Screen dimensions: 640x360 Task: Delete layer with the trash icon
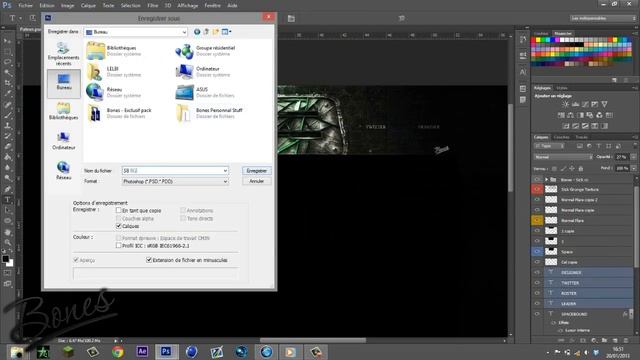(x=626, y=340)
